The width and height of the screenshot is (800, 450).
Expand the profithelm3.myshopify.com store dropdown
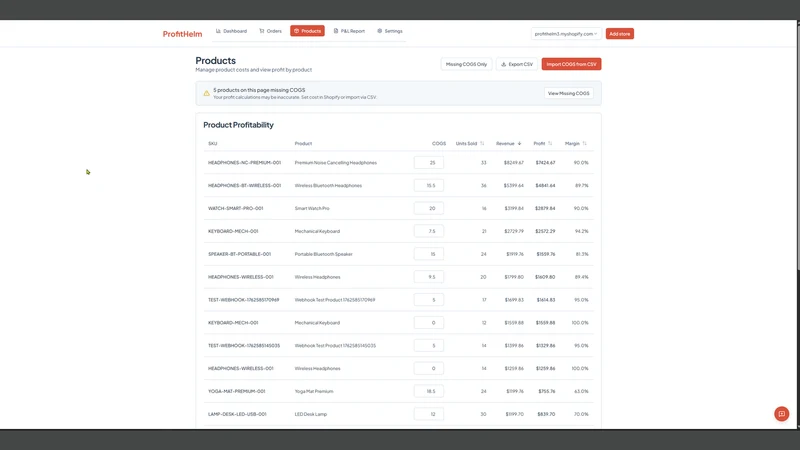click(566, 34)
